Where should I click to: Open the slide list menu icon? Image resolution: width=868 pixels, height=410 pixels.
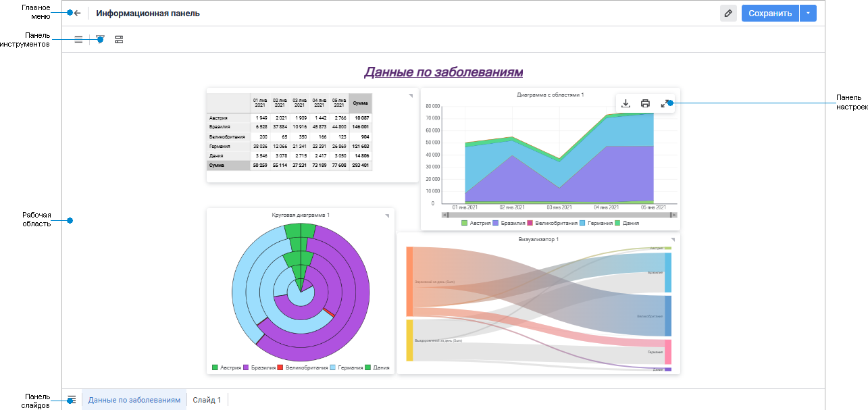click(x=72, y=400)
